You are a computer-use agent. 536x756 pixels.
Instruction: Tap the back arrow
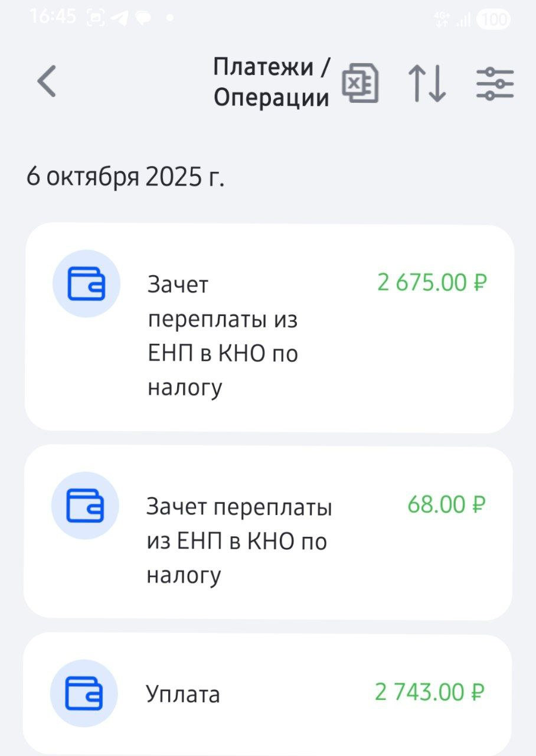(x=47, y=82)
